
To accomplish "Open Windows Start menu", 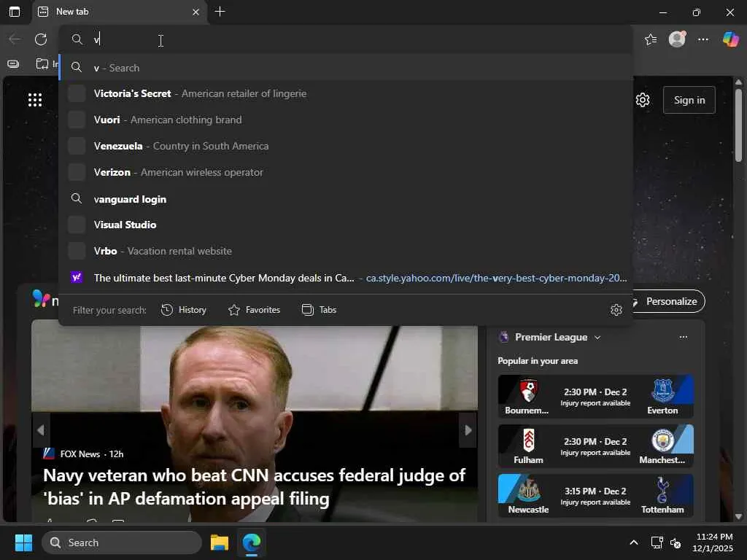I will coord(23,542).
